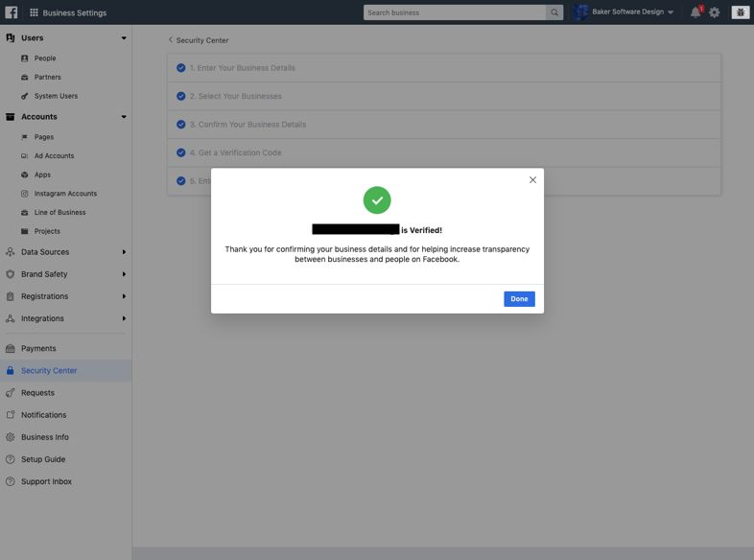
Task: Collapse the Users section arrow
Action: (x=124, y=38)
